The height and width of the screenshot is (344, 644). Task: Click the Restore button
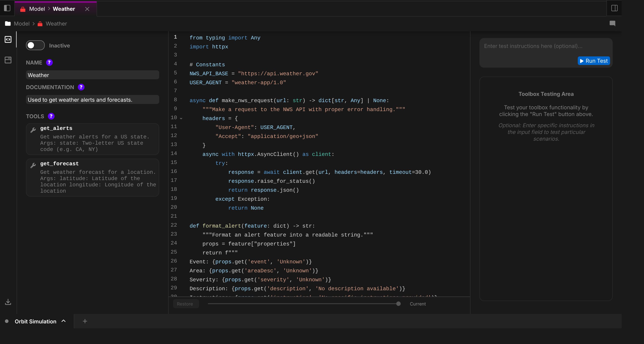tap(185, 304)
